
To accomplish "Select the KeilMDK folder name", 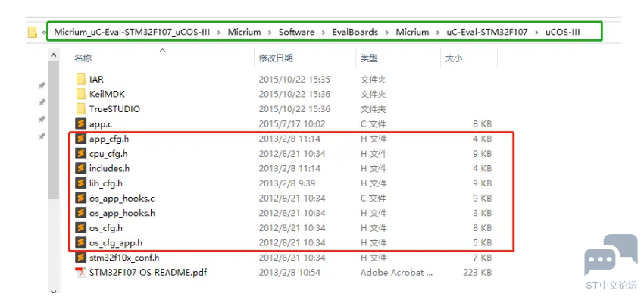I will 107,94.
